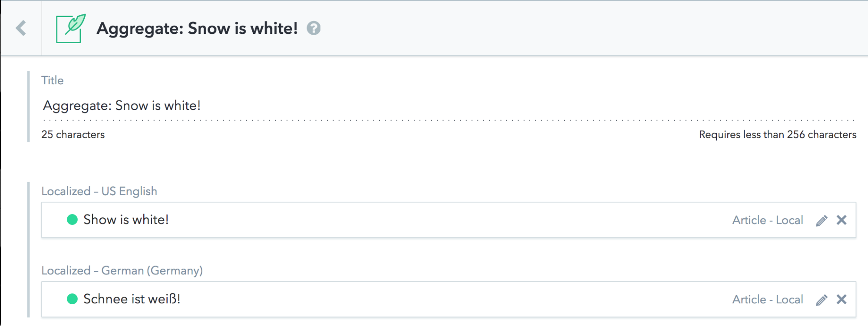Screen dimensions: 868x326
Task: Click the header 'Aggregate: Snow is white!' heading
Action: 197,29
